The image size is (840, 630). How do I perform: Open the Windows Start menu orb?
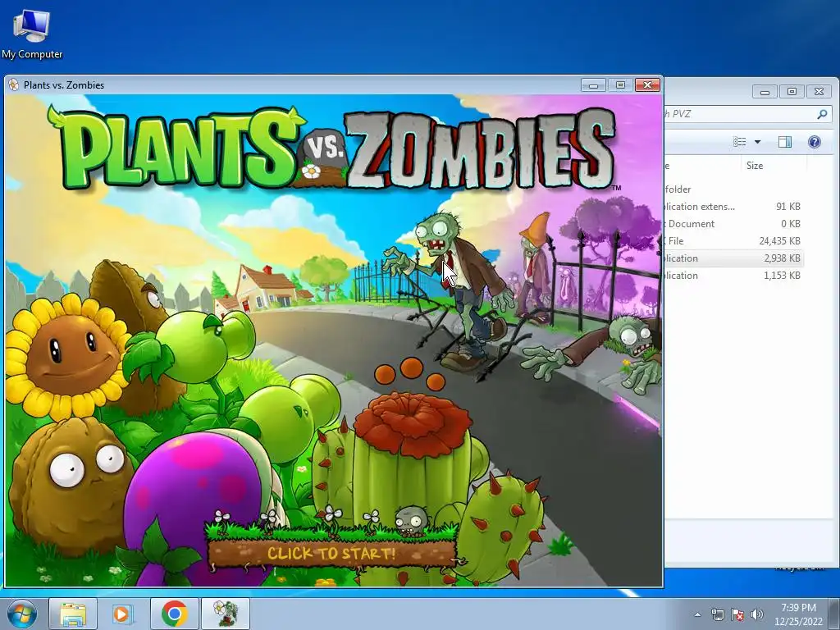point(22,614)
